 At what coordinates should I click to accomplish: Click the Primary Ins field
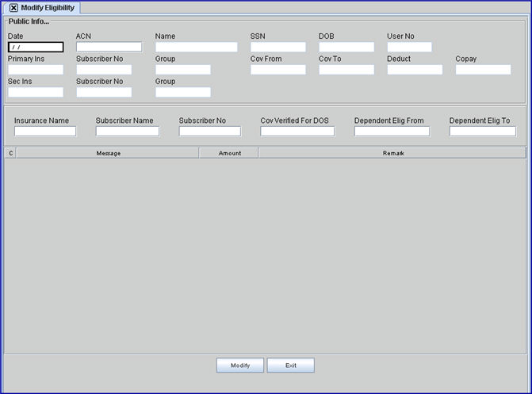[x=36, y=70]
